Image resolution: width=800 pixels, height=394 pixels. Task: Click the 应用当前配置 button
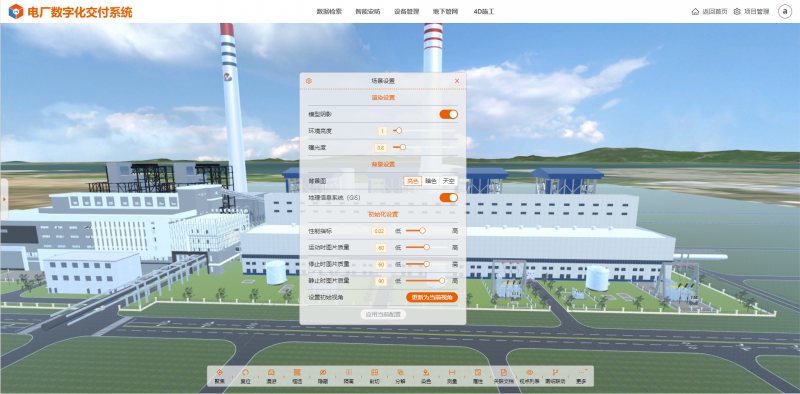click(383, 314)
